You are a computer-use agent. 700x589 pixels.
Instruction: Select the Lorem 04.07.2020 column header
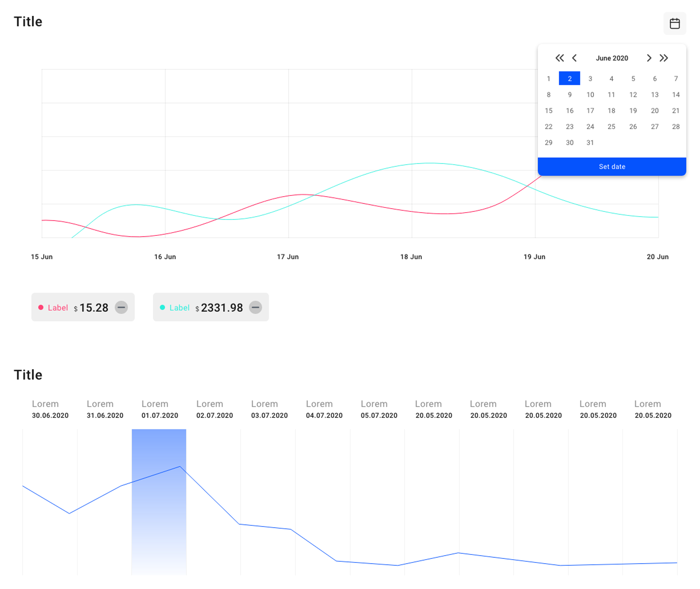tap(324, 409)
